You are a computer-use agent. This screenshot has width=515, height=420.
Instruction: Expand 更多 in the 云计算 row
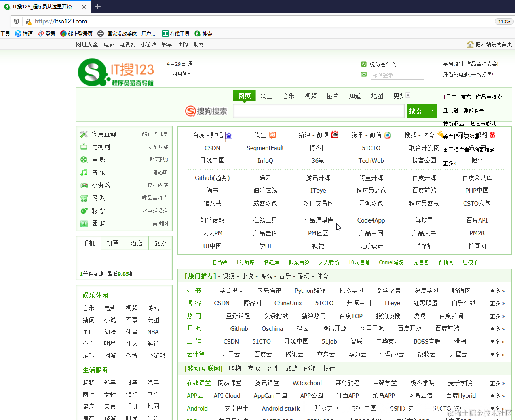pos(498,355)
